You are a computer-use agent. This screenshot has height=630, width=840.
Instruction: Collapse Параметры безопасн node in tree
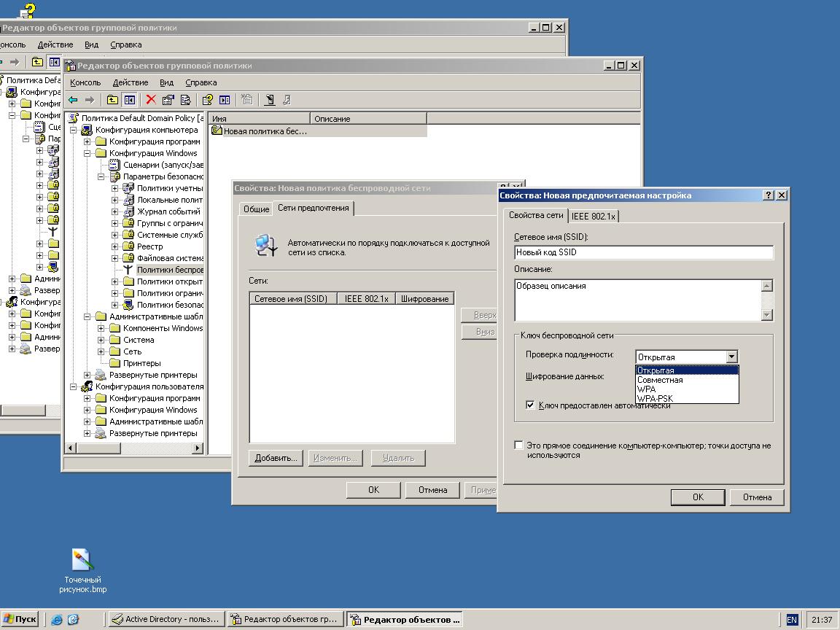tap(101, 176)
